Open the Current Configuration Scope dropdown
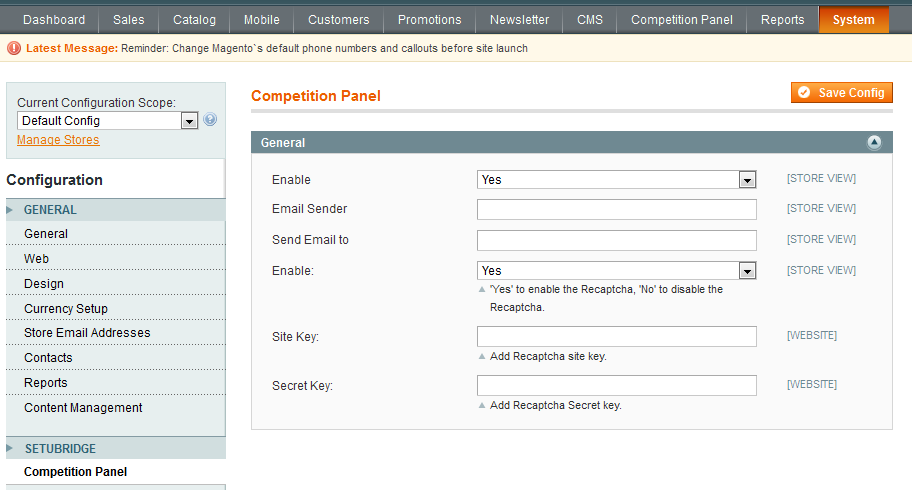 (x=108, y=121)
